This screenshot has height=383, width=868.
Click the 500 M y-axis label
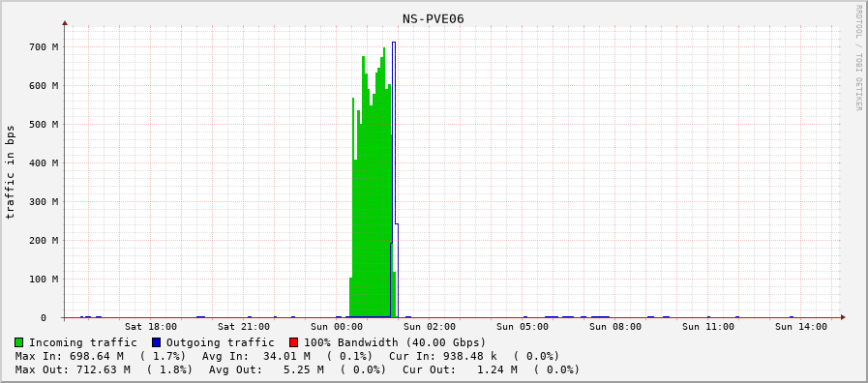point(44,125)
